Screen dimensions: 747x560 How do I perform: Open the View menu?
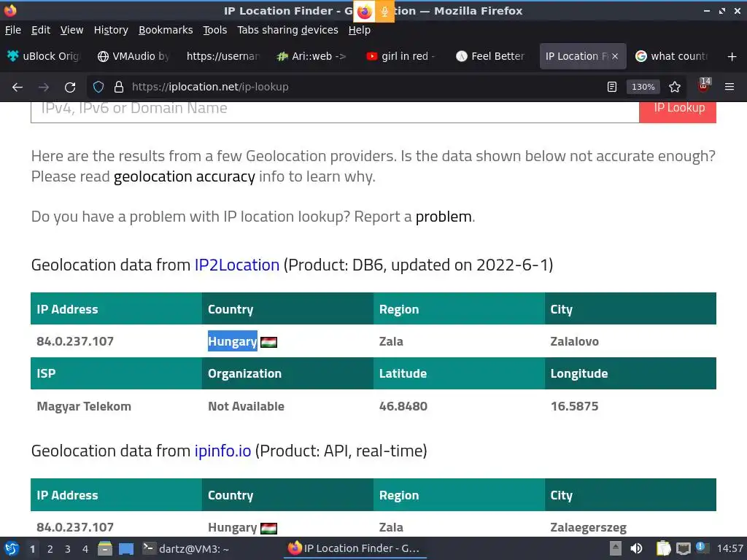[72, 30]
